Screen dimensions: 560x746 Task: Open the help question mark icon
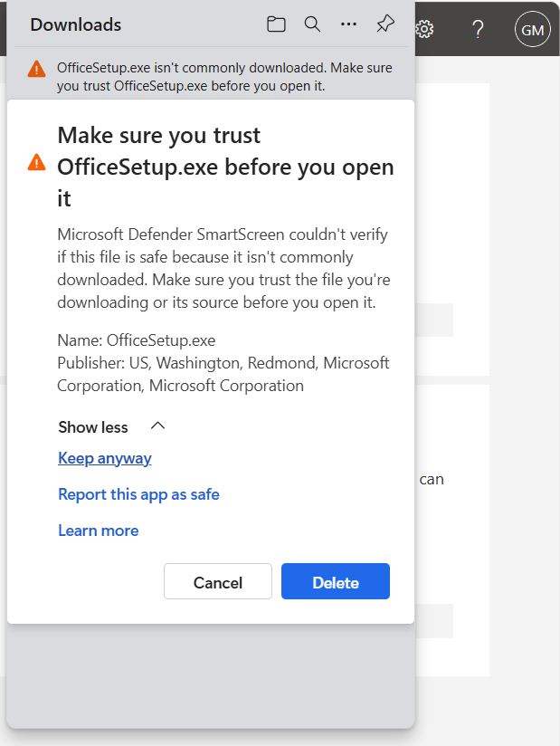pyautogui.click(x=479, y=30)
